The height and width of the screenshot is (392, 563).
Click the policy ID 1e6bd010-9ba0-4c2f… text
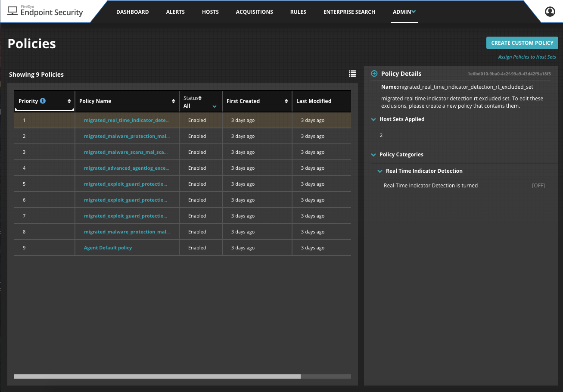(x=509, y=74)
